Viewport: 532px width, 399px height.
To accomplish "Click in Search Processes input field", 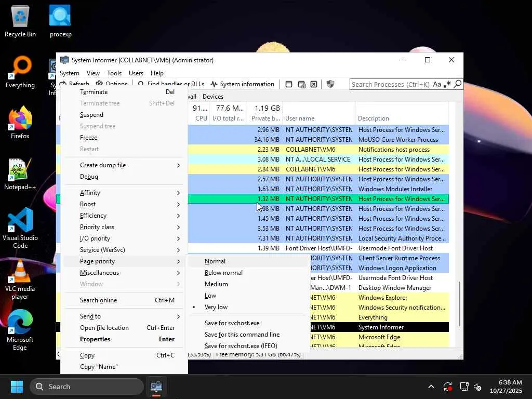I will 390,84.
